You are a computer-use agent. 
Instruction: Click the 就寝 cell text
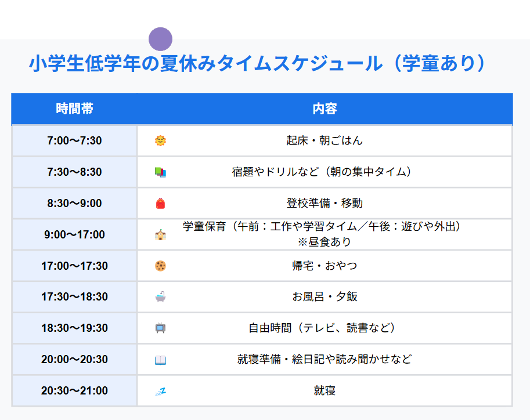tap(325, 391)
